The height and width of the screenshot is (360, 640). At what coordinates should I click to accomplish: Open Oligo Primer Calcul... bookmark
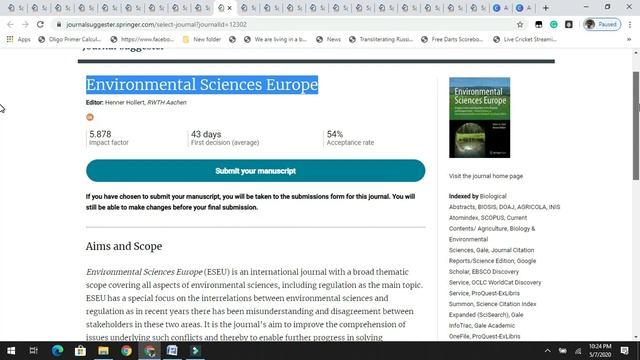point(70,39)
